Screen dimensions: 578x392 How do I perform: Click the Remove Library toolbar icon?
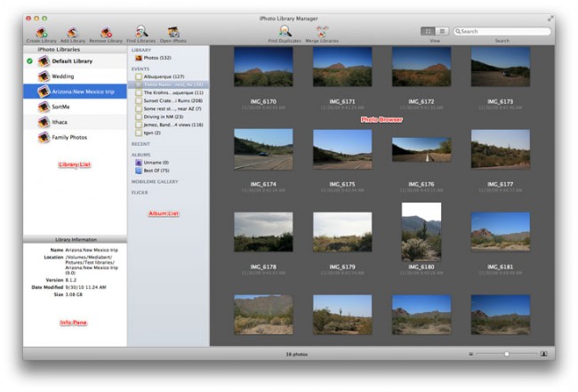106,32
